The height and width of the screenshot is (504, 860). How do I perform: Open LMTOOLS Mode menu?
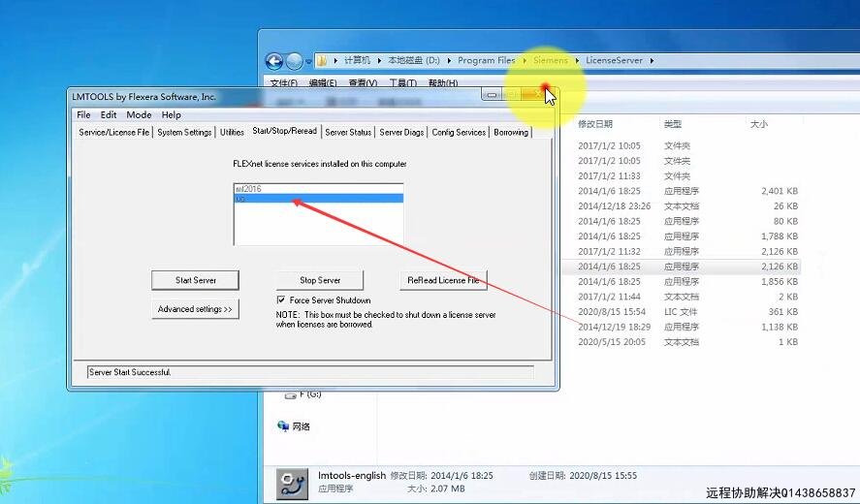tap(139, 114)
